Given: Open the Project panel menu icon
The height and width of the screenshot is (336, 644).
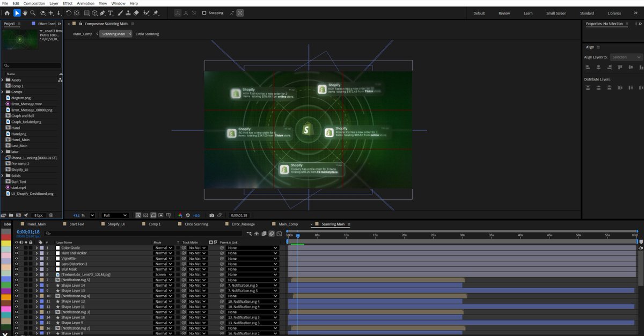Looking at the screenshot, I should [19, 24].
